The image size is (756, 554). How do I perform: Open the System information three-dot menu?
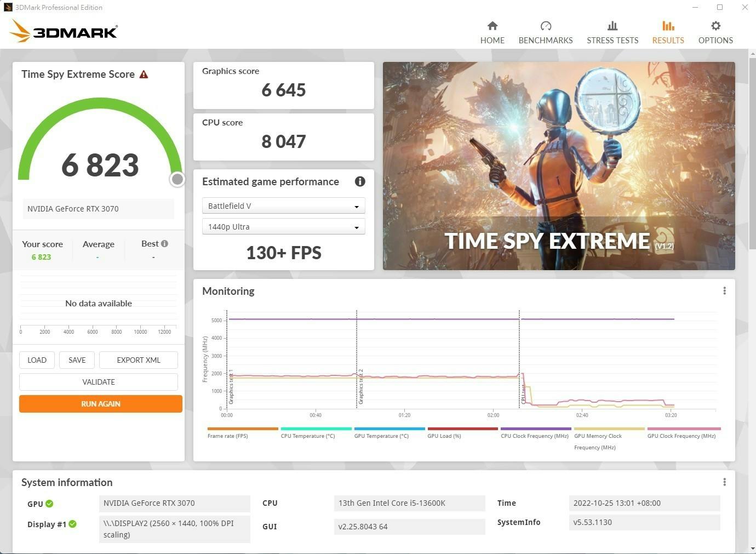tap(724, 482)
